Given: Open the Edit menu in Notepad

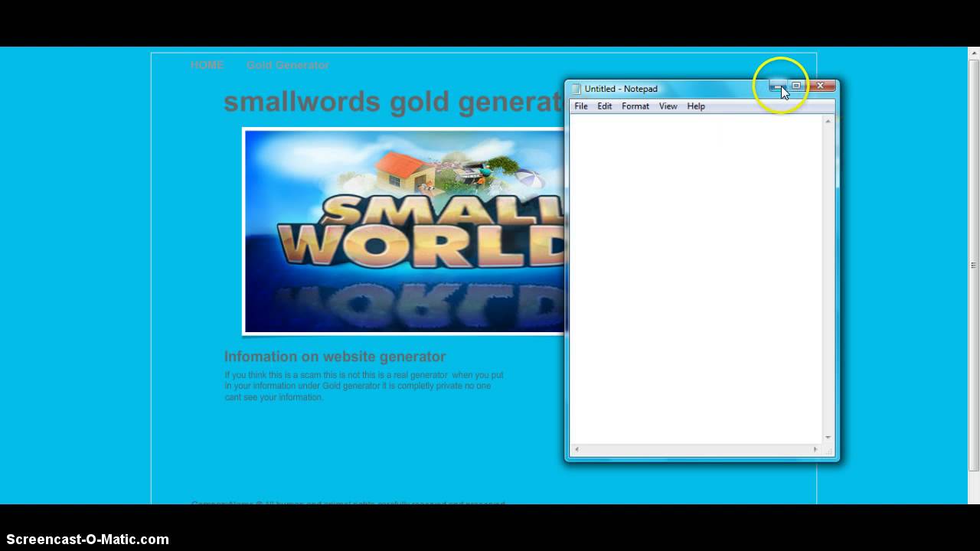Looking at the screenshot, I should (605, 106).
